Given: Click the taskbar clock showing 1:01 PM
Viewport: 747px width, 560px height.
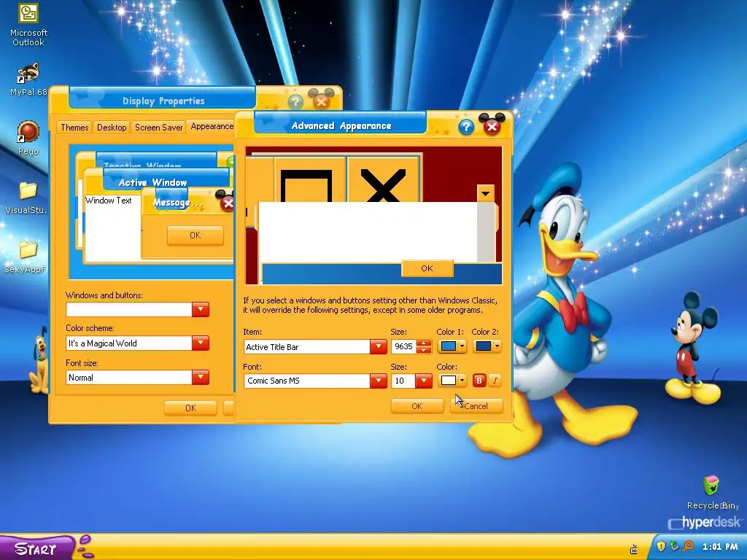Looking at the screenshot, I should click(720, 547).
